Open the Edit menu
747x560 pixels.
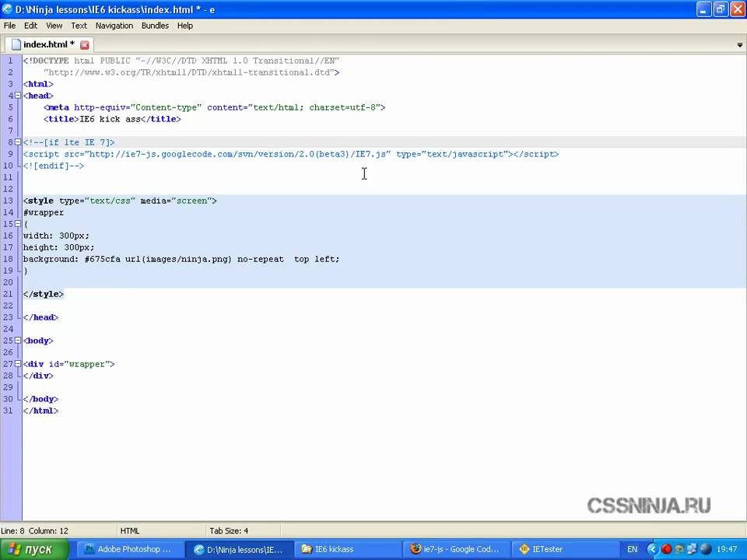pyautogui.click(x=30, y=26)
